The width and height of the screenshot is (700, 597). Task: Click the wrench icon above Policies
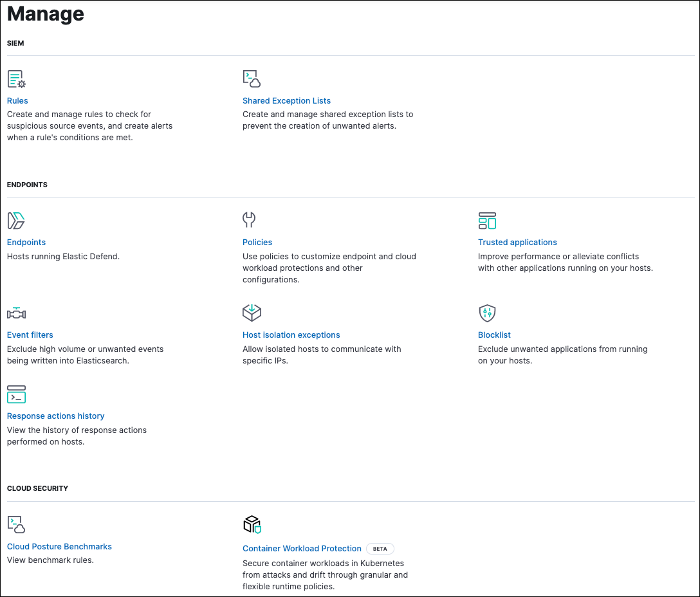(x=250, y=220)
